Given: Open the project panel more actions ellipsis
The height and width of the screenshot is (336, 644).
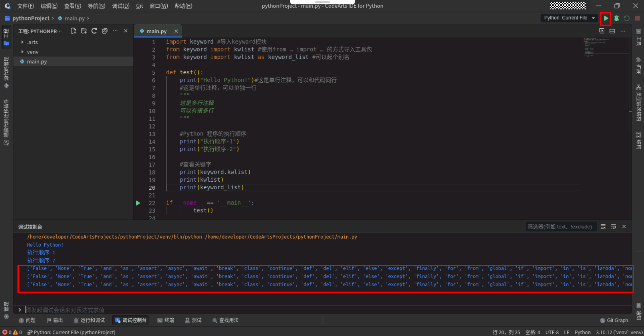Looking at the screenshot, I should [x=115, y=31].
